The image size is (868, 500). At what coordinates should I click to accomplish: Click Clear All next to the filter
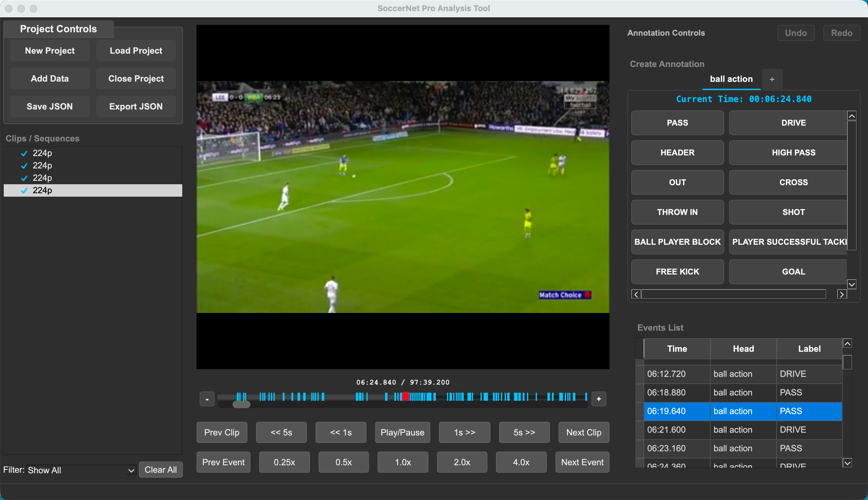click(161, 469)
